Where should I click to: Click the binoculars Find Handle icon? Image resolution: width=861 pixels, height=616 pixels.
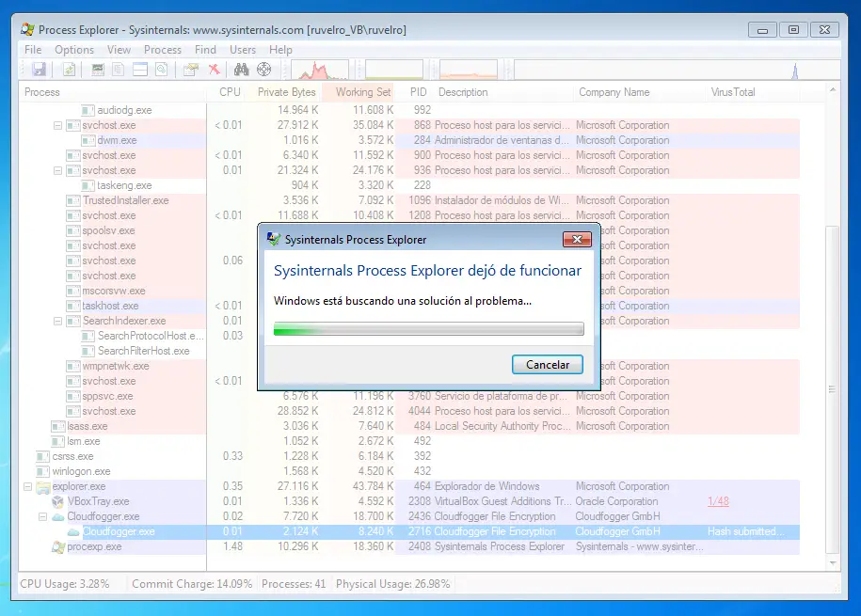pos(241,70)
